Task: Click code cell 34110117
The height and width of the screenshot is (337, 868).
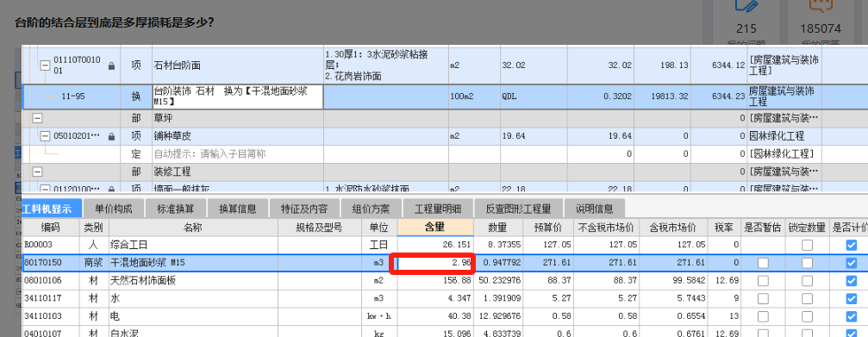Action: tap(50, 299)
